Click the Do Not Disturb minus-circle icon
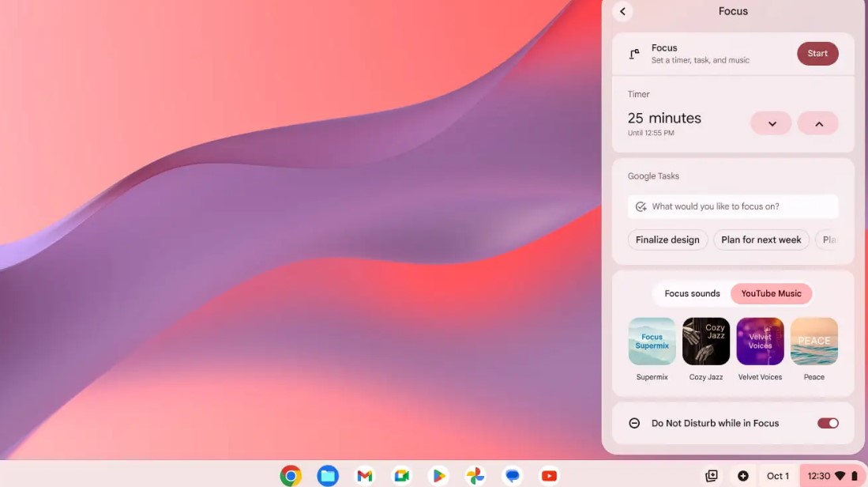Image resolution: width=868 pixels, height=487 pixels. [634, 423]
